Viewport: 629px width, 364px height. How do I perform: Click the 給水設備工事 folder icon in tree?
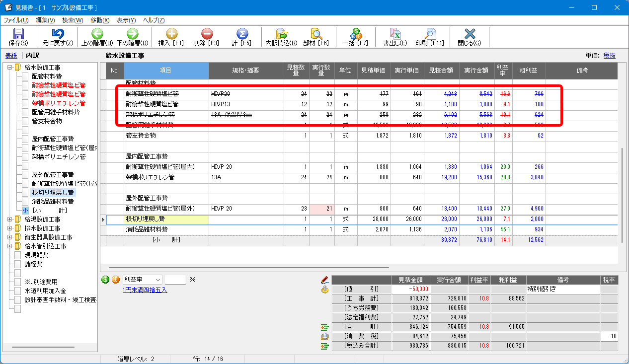pyautogui.click(x=17, y=68)
